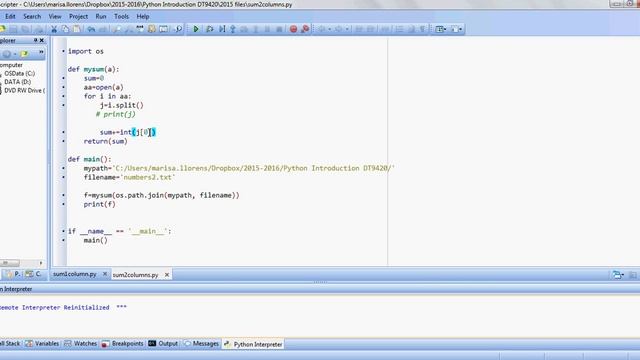This screenshot has height=360, width=640.
Task: Click the Step Into debug icon
Action: (233, 29)
